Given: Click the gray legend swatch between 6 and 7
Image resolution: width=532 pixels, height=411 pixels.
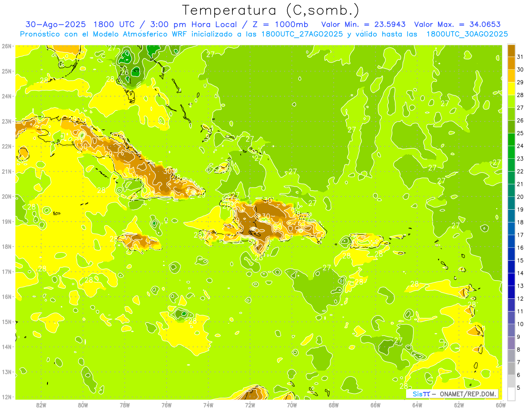Looking at the screenshot, I should click(x=511, y=368).
